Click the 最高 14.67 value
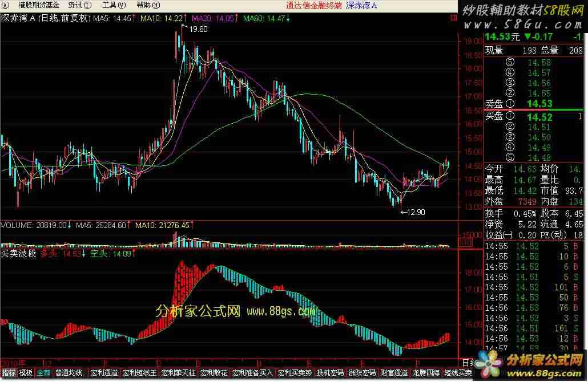Viewport: 588px width, 382px height. pos(525,180)
